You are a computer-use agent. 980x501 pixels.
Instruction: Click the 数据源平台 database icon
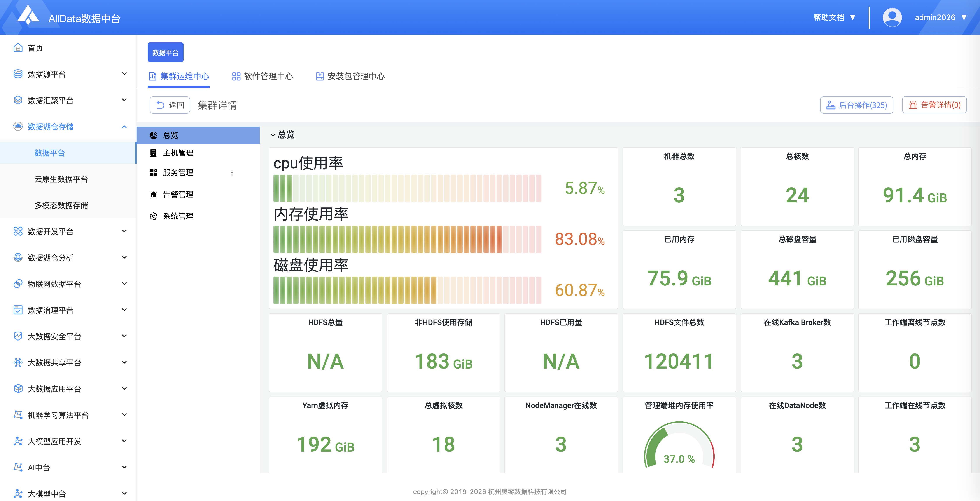(18, 74)
